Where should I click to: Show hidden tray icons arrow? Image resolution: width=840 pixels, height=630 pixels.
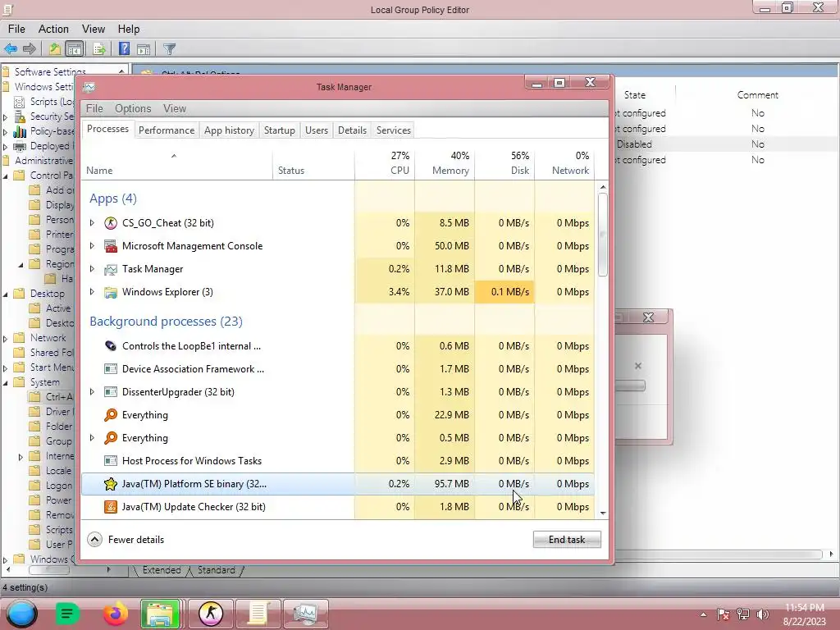(x=703, y=615)
